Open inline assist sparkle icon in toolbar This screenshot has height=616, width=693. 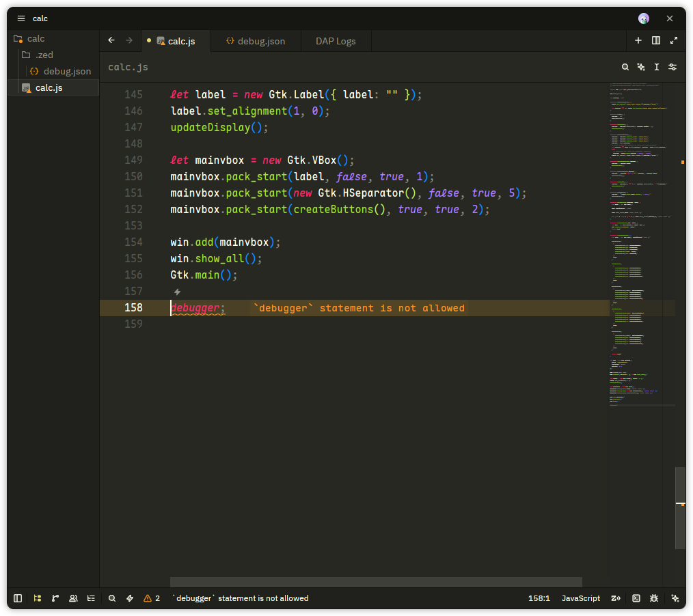tap(641, 67)
